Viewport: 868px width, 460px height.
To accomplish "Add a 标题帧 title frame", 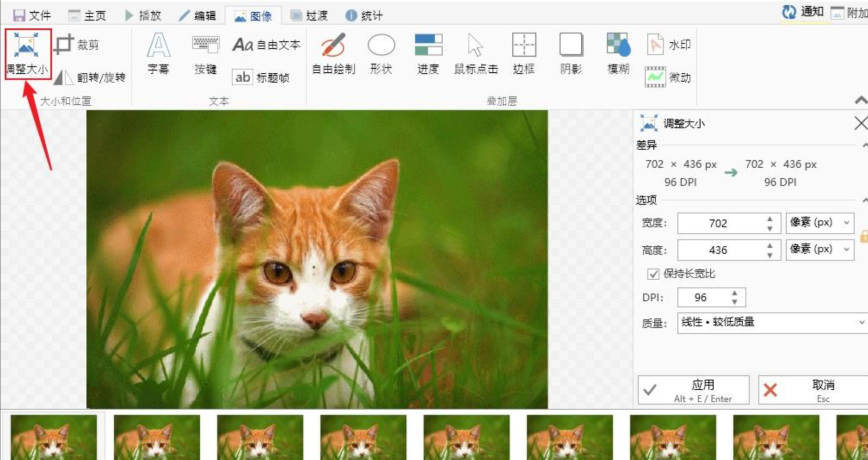I will click(261, 77).
